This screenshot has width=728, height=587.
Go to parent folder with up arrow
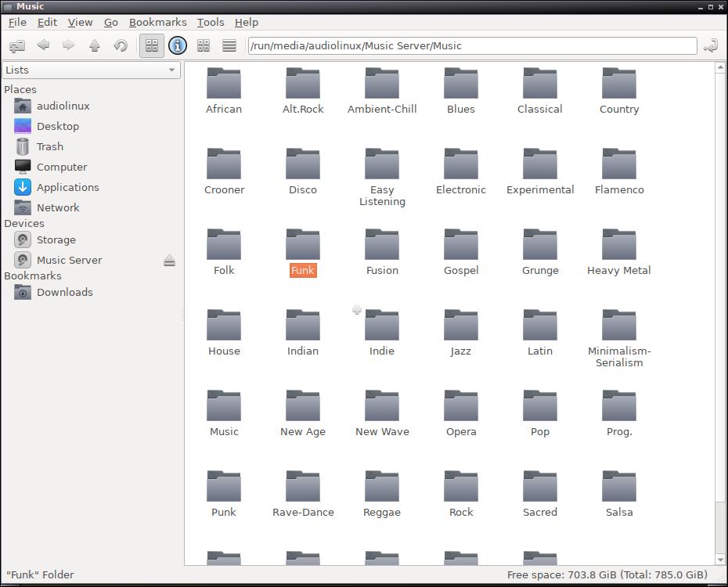coord(95,45)
